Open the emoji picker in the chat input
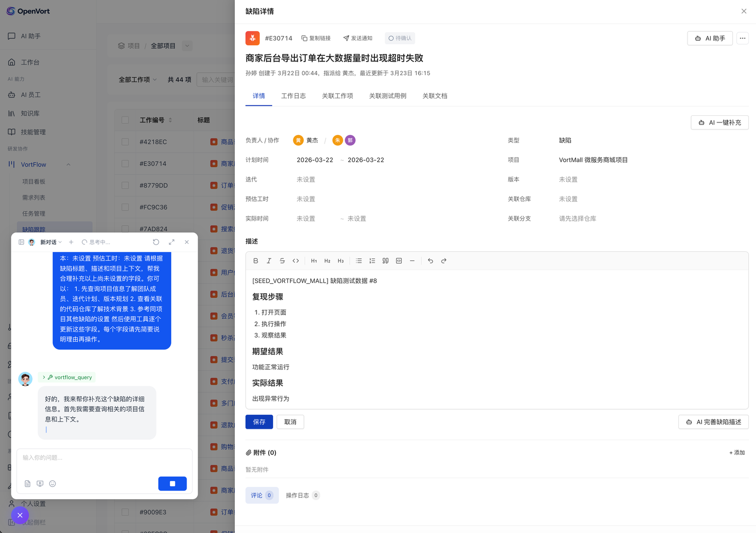This screenshot has width=756, height=533. [x=52, y=483]
